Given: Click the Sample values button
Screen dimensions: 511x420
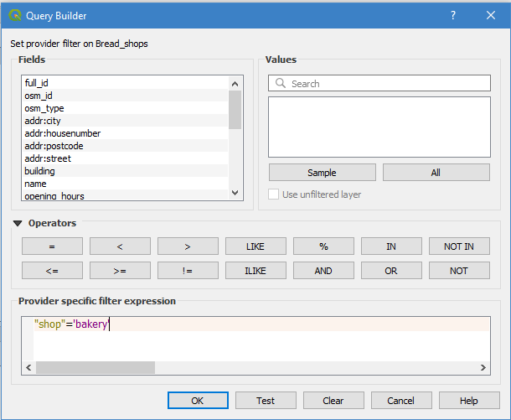Looking at the screenshot, I should [322, 173].
